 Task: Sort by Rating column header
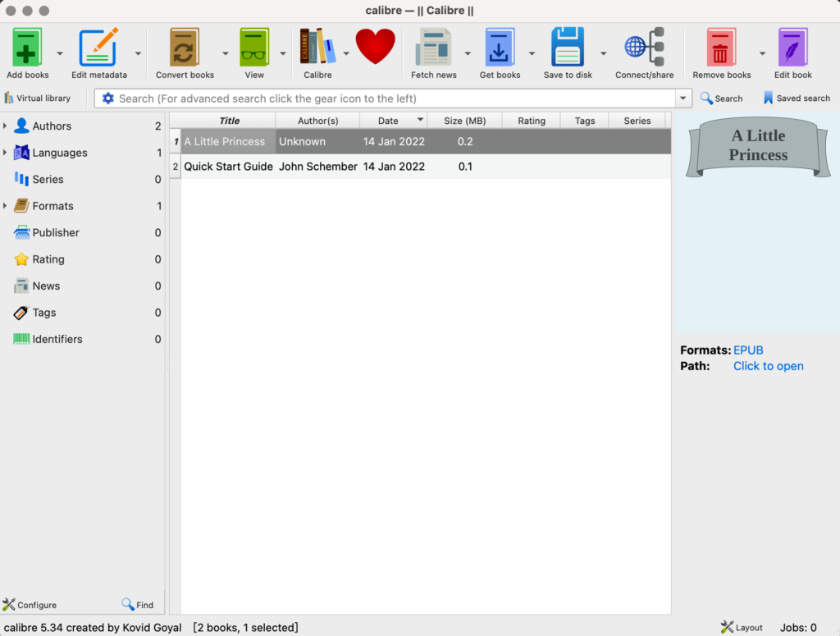pyautogui.click(x=531, y=121)
